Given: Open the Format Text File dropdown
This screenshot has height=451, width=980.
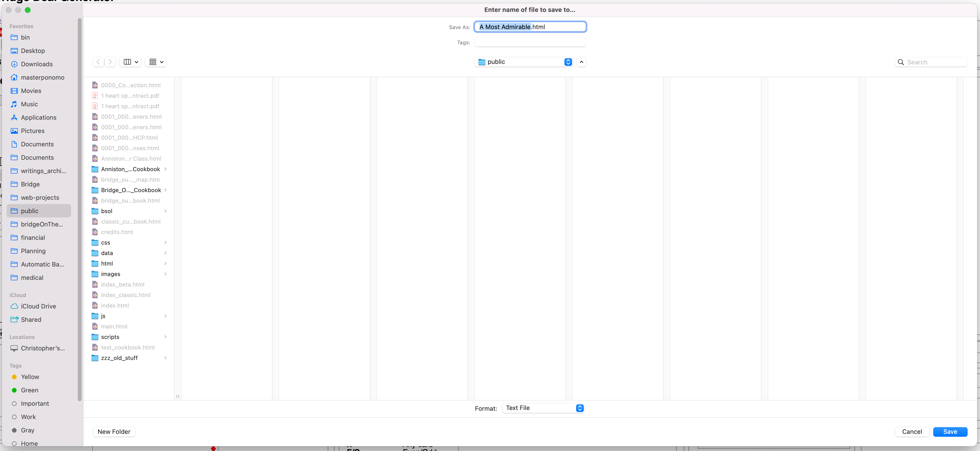Looking at the screenshot, I should click(543, 408).
